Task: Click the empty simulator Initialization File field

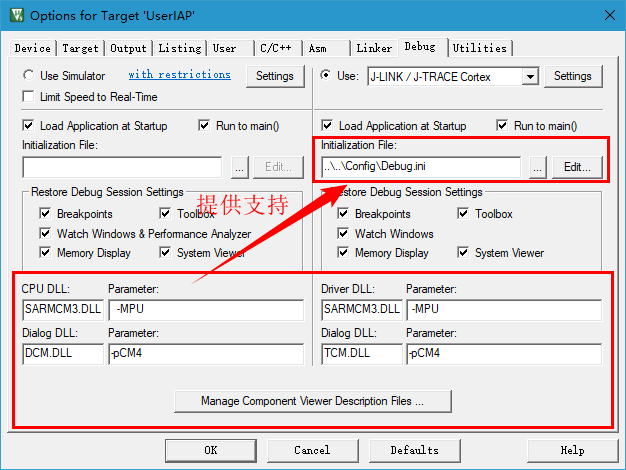Action: (122, 167)
